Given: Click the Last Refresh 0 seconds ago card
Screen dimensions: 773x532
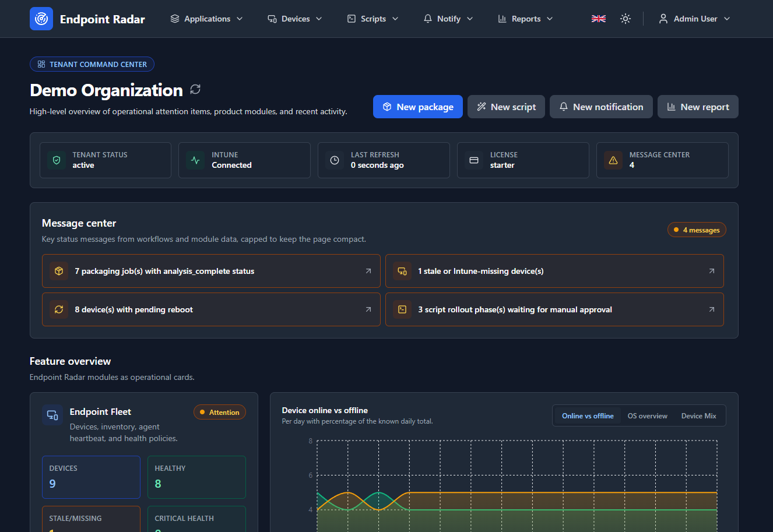Looking at the screenshot, I should (384, 160).
